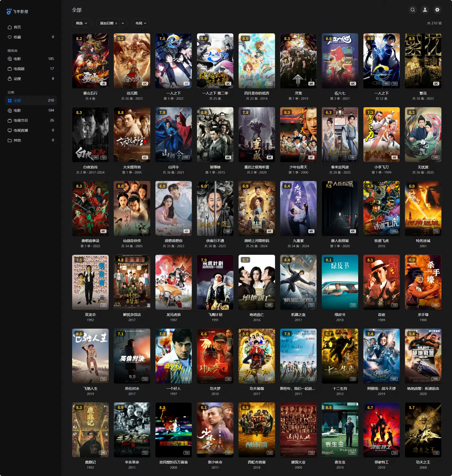Click the film reel icon for 电影 under 媒体库
The image size is (452, 476).
pyautogui.click(x=10, y=59)
